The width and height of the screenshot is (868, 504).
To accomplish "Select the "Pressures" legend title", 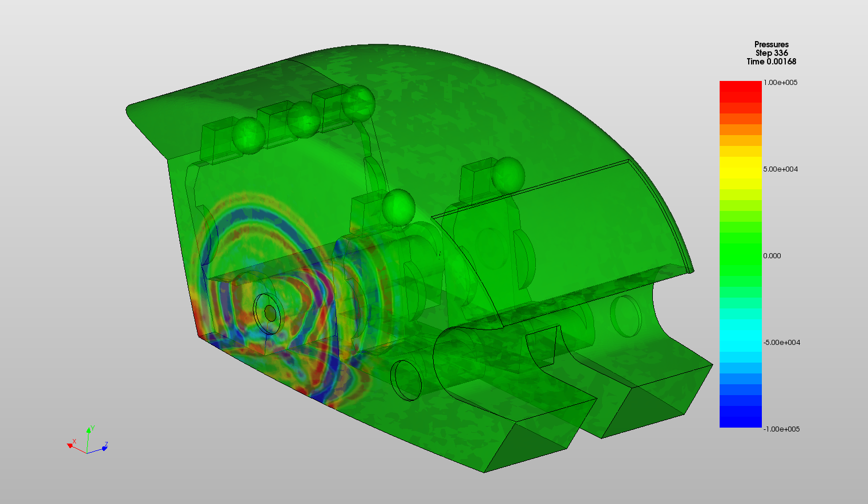I will click(771, 44).
